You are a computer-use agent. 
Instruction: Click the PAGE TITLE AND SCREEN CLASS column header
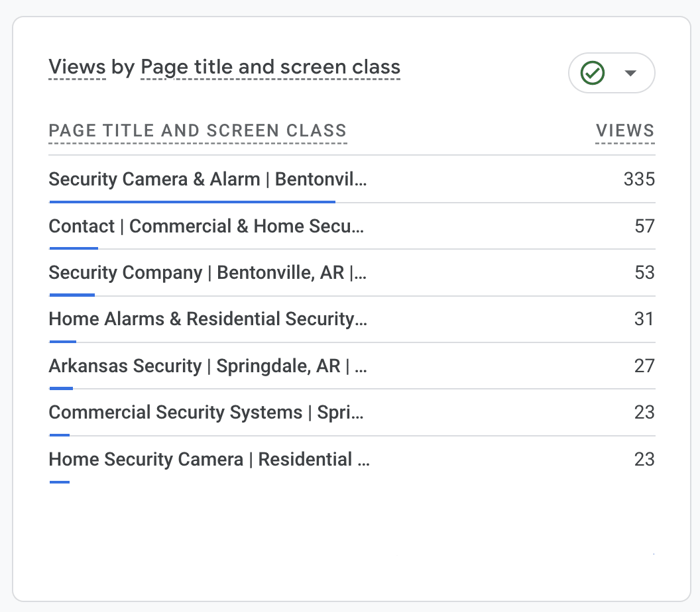pyautogui.click(x=198, y=131)
